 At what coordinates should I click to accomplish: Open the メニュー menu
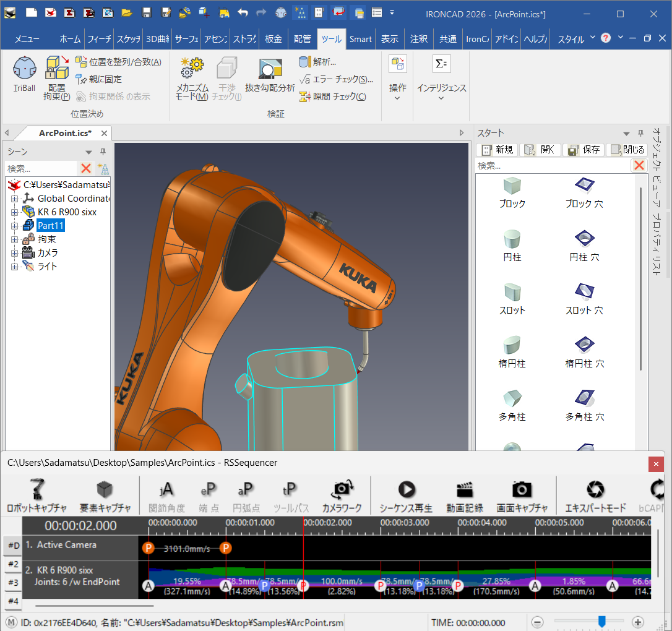pos(27,39)
